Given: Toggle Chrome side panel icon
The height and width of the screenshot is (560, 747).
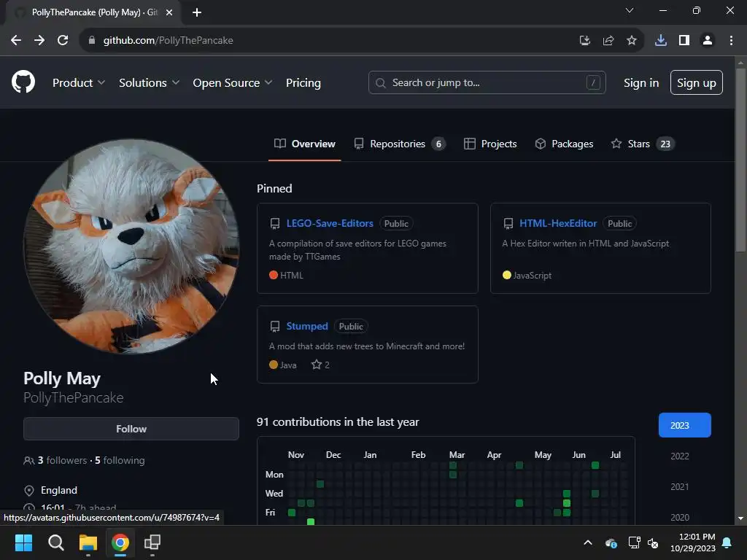Looking at the screenshot, I should click(684, 41).
